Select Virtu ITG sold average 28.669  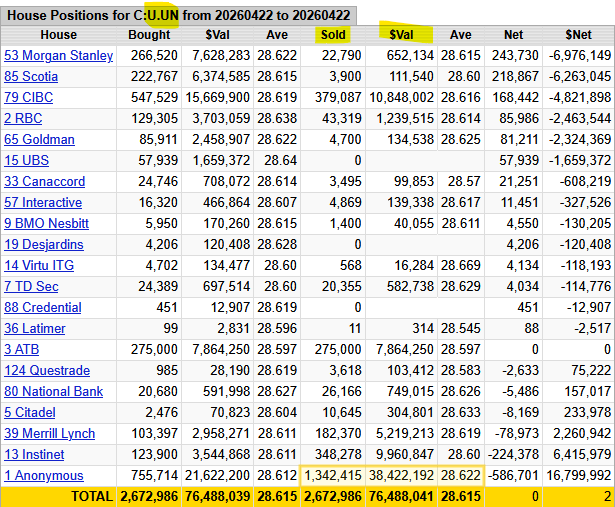(460, 265)
